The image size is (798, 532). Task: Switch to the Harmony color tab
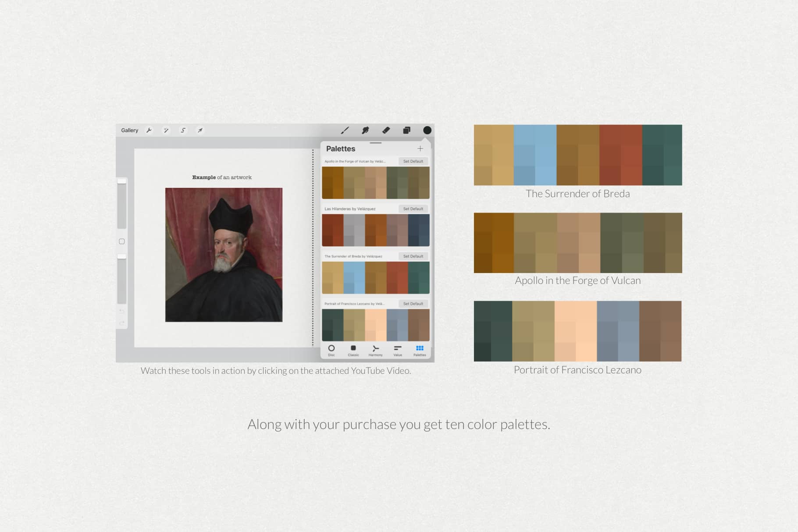pos(375,350)
